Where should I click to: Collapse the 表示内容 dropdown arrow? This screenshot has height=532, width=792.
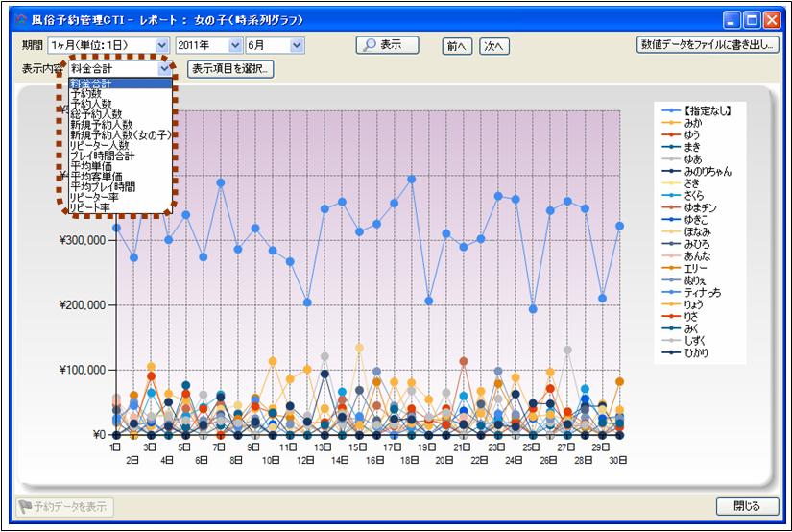[165, 69]
